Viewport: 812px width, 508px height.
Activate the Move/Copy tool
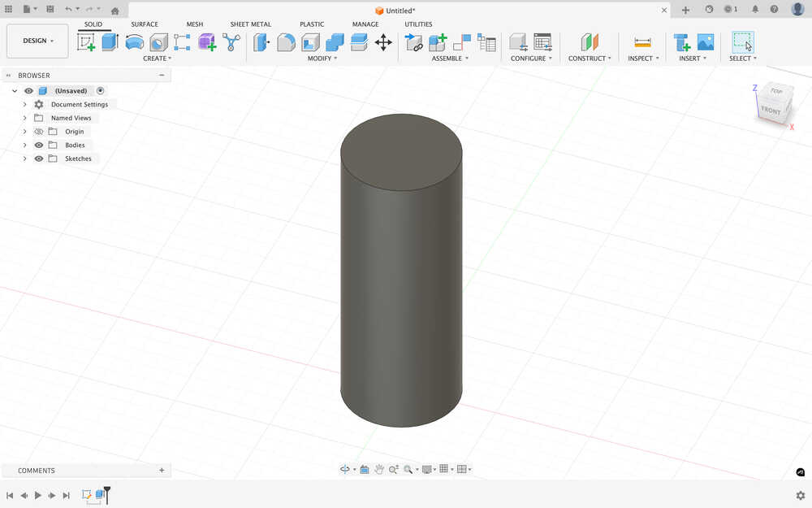[383, 42]
